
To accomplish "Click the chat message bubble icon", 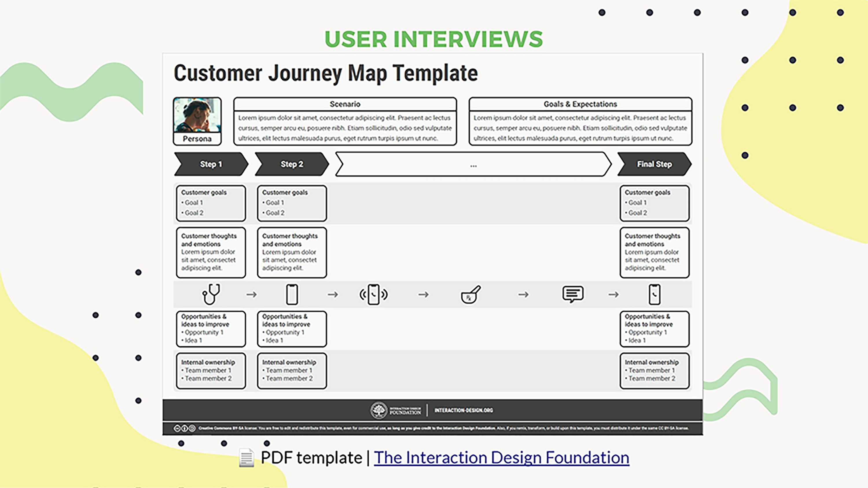I will coord(573,294).
